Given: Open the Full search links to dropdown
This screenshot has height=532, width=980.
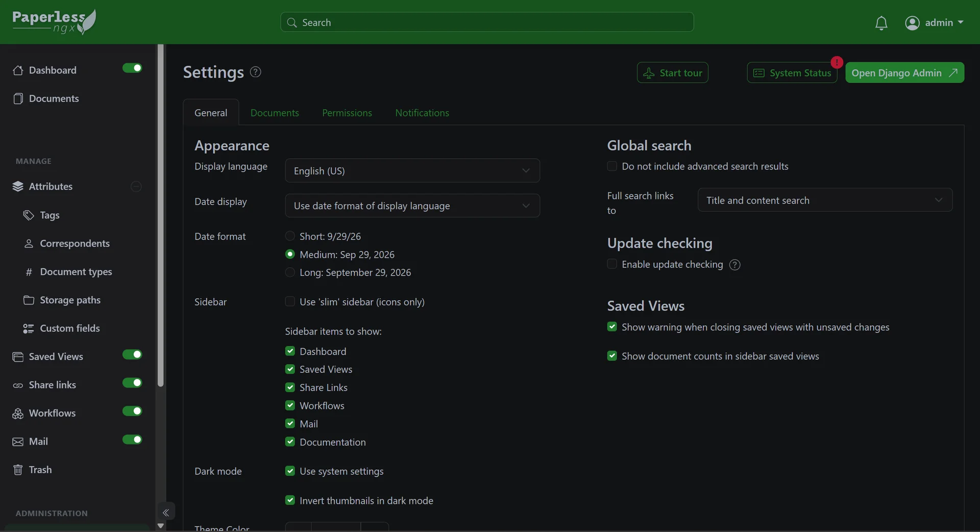Looking at the screenshot, I should tap(825, 200).
